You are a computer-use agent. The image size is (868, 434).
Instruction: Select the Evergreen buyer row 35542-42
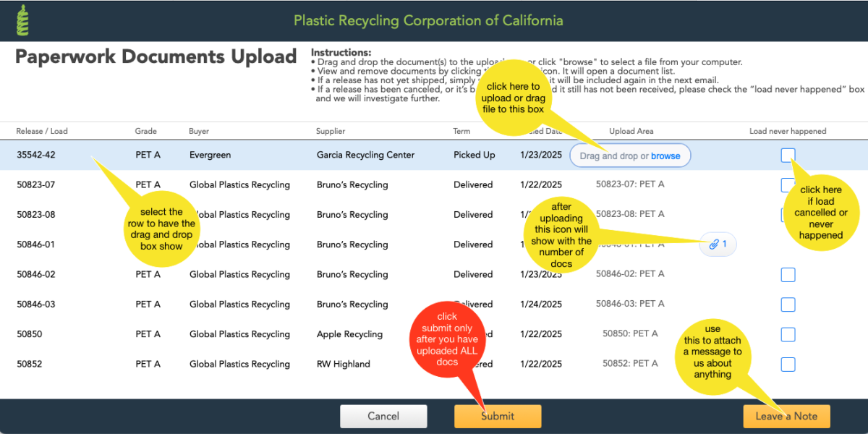210,155
